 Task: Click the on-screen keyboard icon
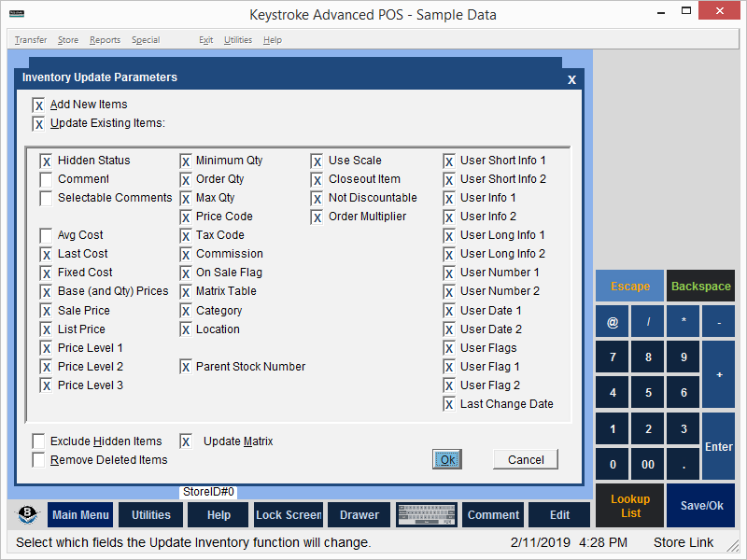pos(426,515)
